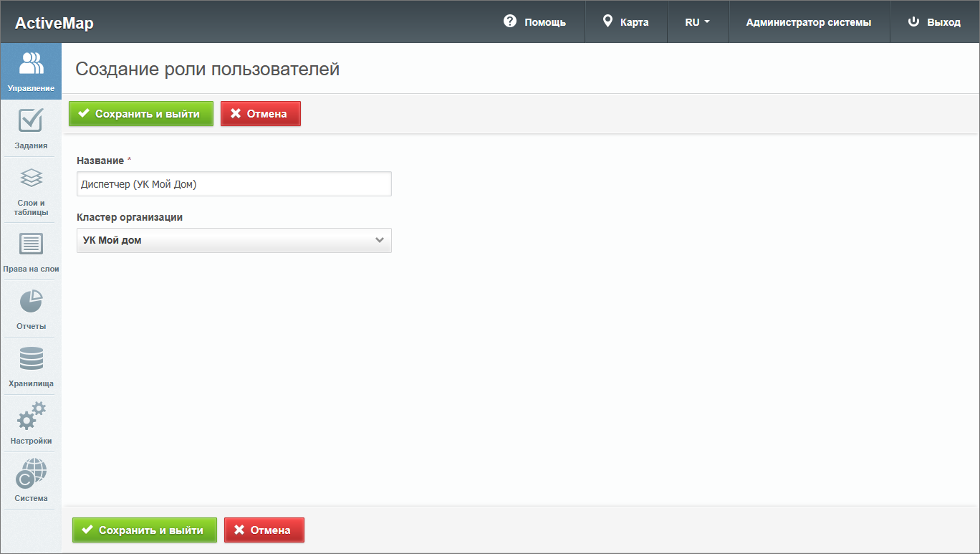Viewport: 980px width, 554px height.
Task: Click the bottom Сохранить и выйти button
Action: (144, 530)
